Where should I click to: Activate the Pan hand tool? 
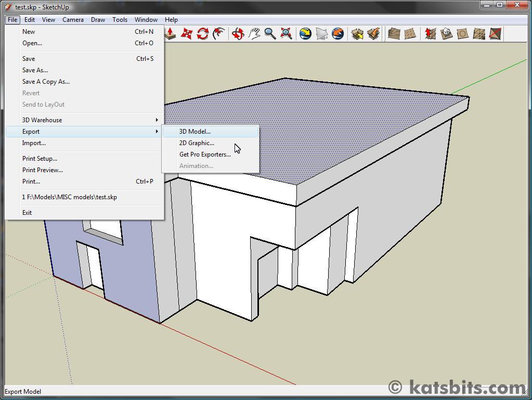coord(254,34)
